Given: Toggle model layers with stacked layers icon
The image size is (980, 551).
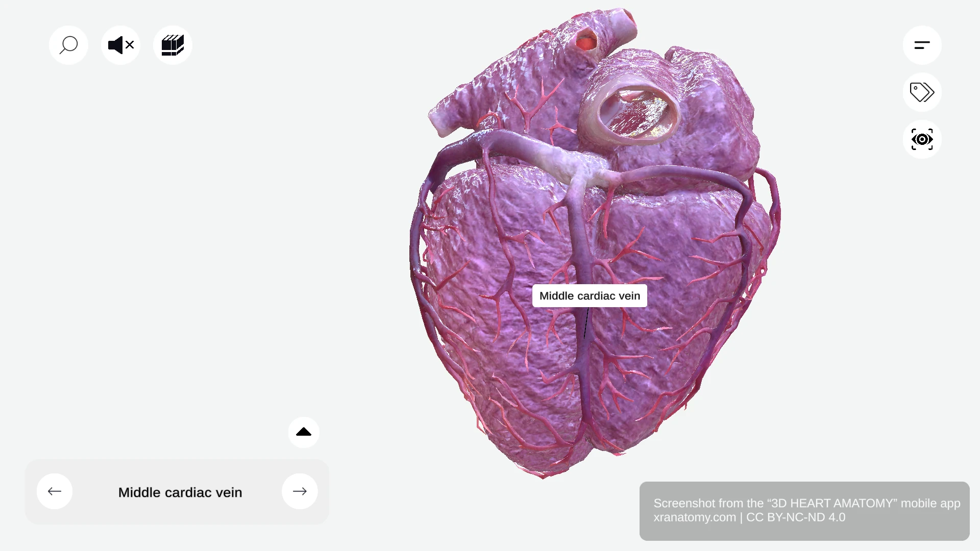Looking at the screenshot, I should click(173, 45).
